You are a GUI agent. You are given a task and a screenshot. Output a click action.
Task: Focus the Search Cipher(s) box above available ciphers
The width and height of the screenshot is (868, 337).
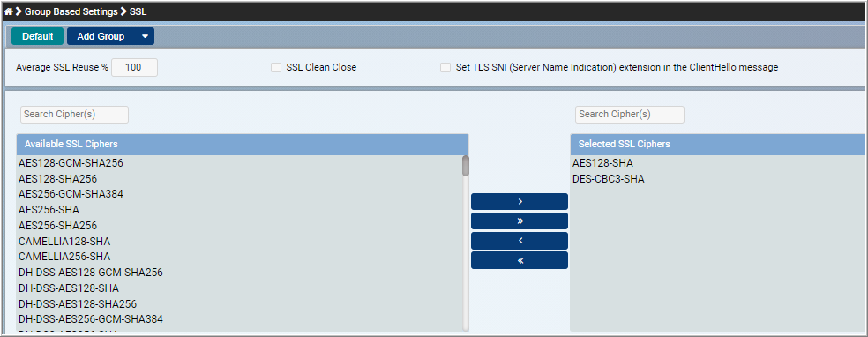[x=74, y=115]
